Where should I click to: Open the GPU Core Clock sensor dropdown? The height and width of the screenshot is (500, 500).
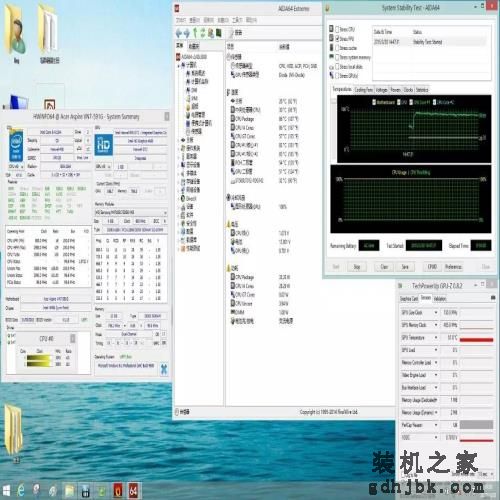(x=436, y=312)
